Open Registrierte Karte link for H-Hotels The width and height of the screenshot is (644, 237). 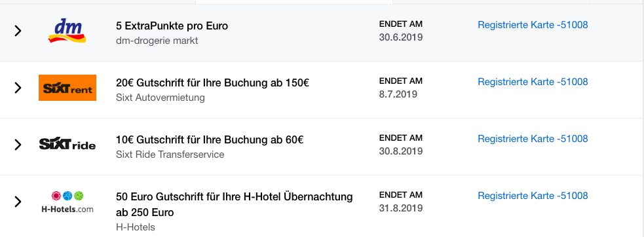tap(533, 196)
